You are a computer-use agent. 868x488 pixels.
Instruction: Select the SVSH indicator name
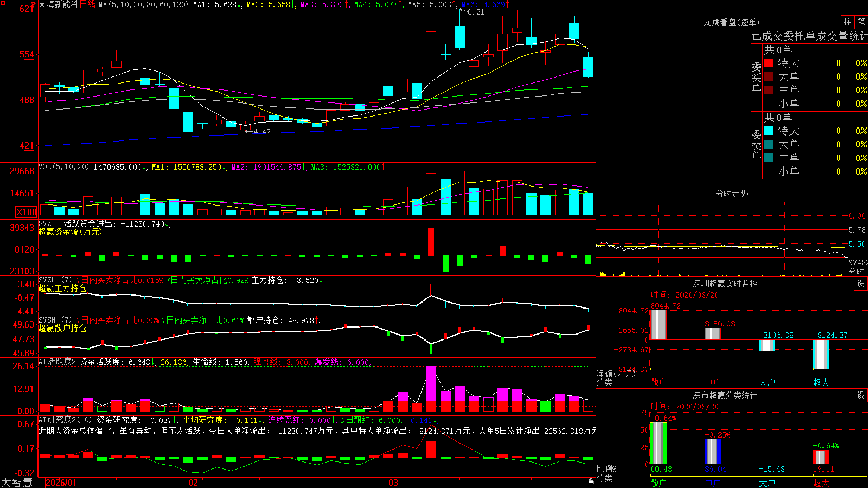[x=47, y=320]
